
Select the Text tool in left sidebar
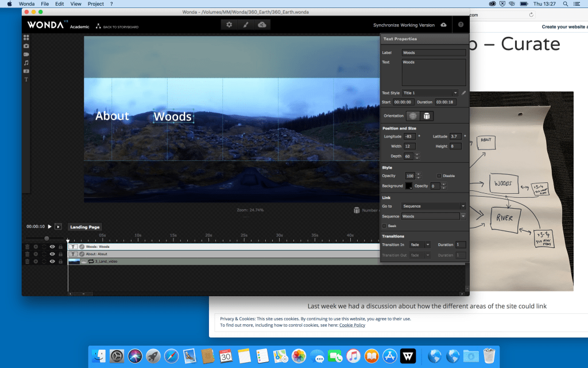(x=26, y=79)
